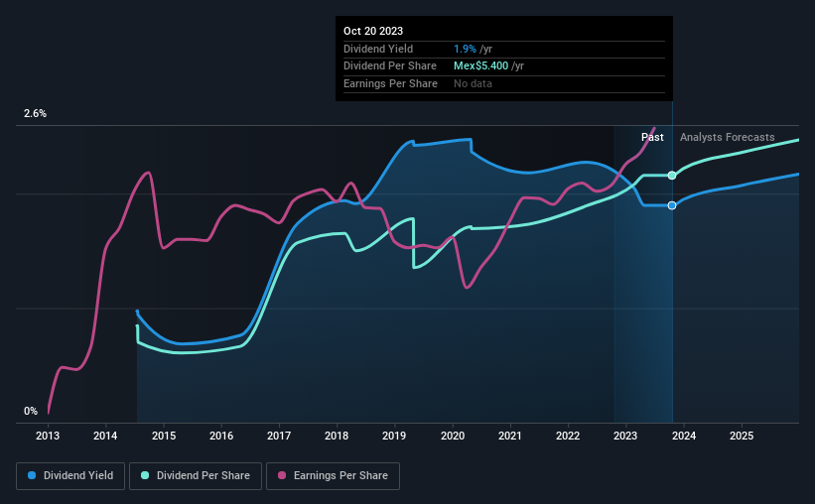
Task: Click the 2020 x-axis label
Action: 453,436
